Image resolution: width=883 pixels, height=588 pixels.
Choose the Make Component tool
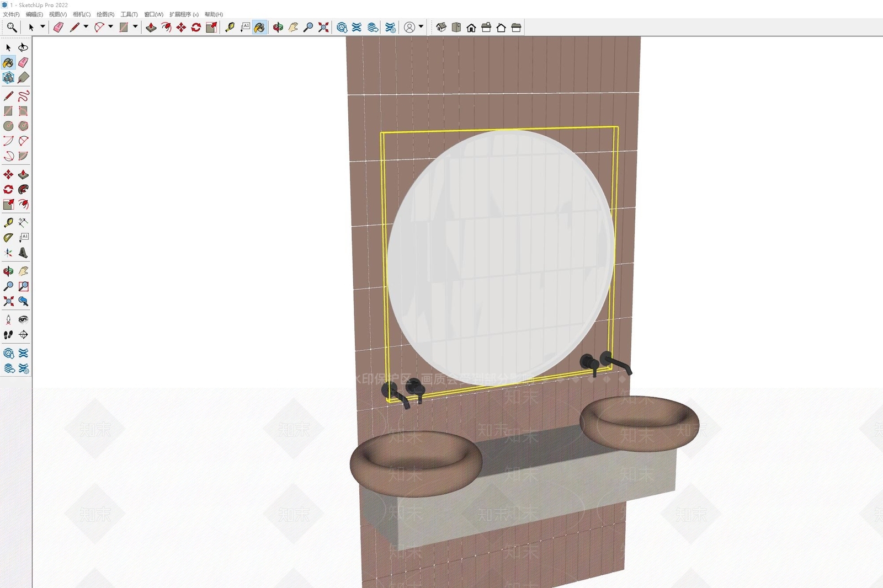(8, 78)
